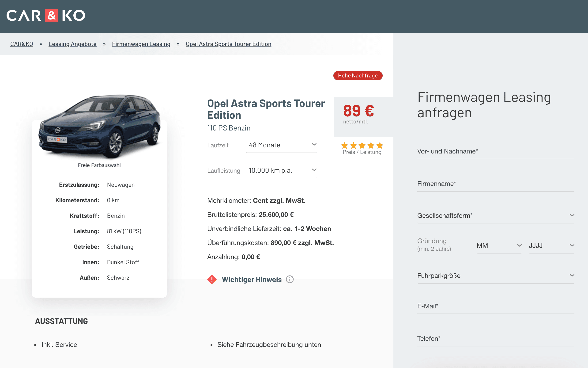The height and width of the screenshot is (368, 588).
Task: Click the Innen Dunkel Stoff value
Action: (123, 262)
